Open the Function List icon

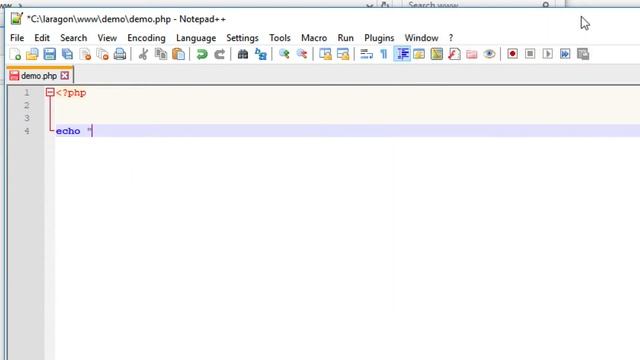(x=454, y=54)
